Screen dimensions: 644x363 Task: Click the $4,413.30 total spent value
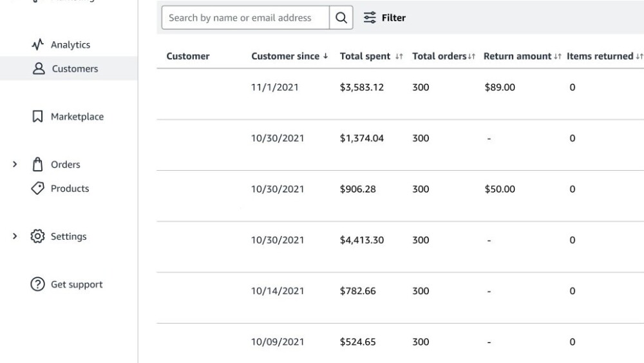[362, 240]
